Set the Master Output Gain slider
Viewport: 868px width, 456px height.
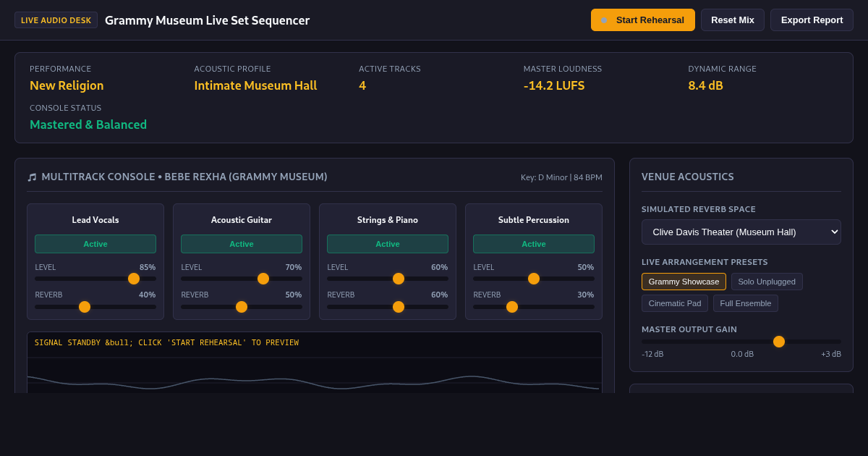coord(741,342)
